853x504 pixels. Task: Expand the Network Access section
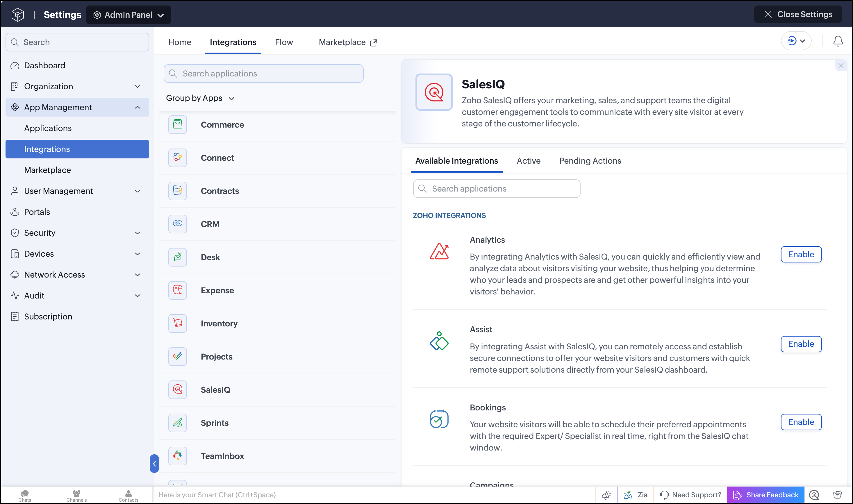coord(137,274)
